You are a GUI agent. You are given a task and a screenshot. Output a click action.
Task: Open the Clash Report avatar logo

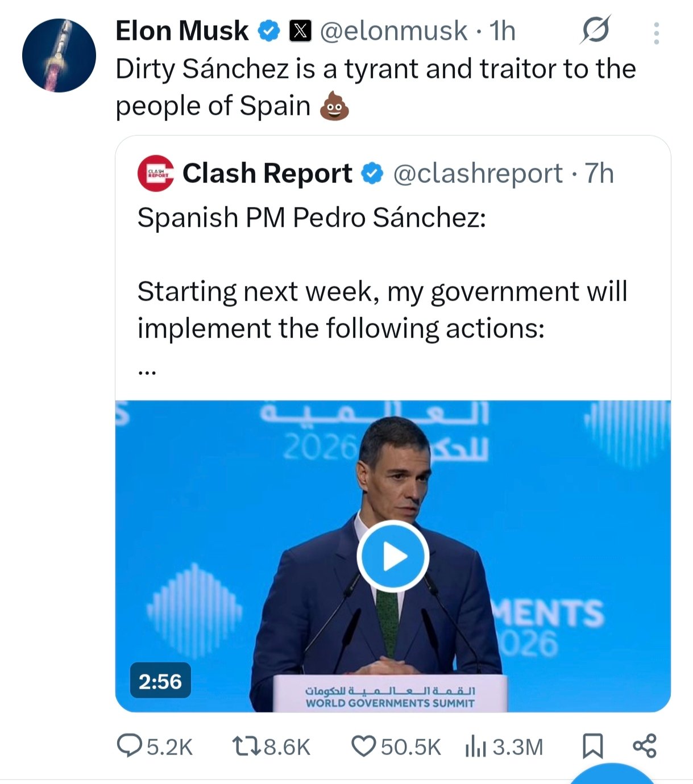[x=155, y=173]
